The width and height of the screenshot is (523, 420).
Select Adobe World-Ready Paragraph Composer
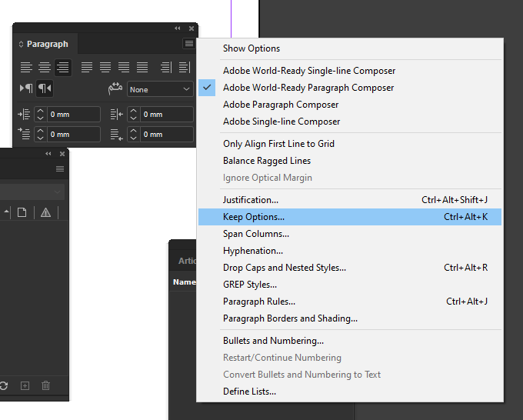click(x=350, y=88)
